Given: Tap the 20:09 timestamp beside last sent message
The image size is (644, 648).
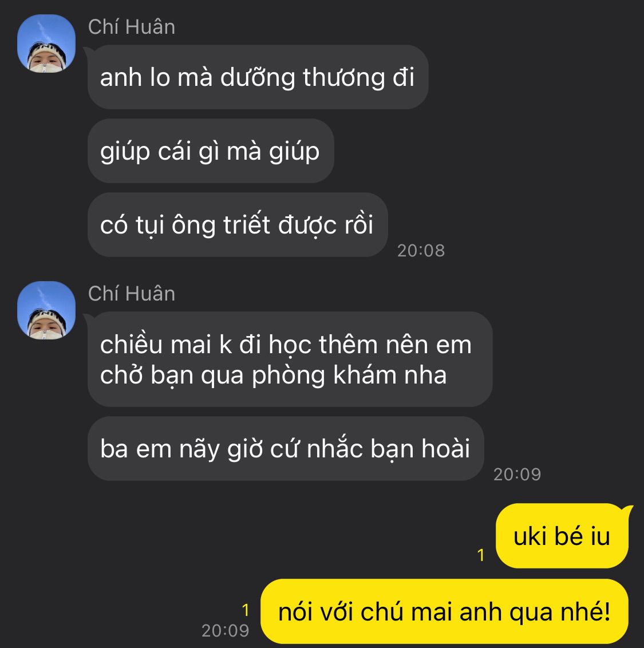Looking at the screenshot, I should (x=226, y=631).
